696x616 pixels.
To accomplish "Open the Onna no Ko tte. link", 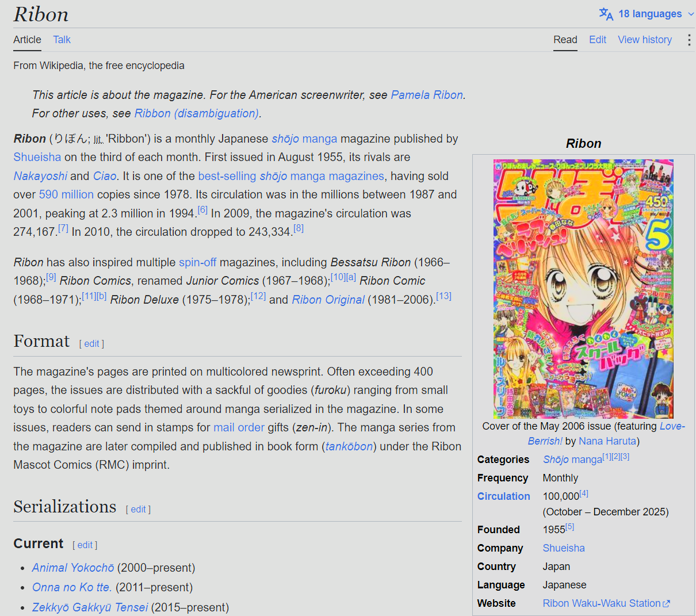I will click(72, 587).
